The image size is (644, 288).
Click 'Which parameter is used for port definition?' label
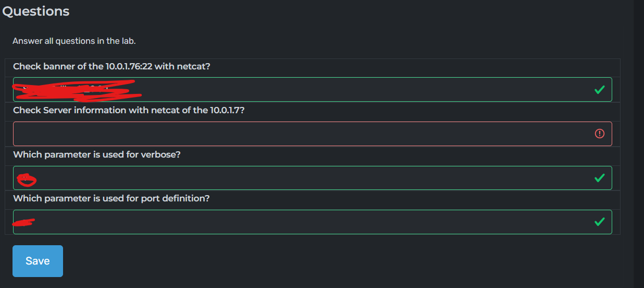tap(111, 198)
